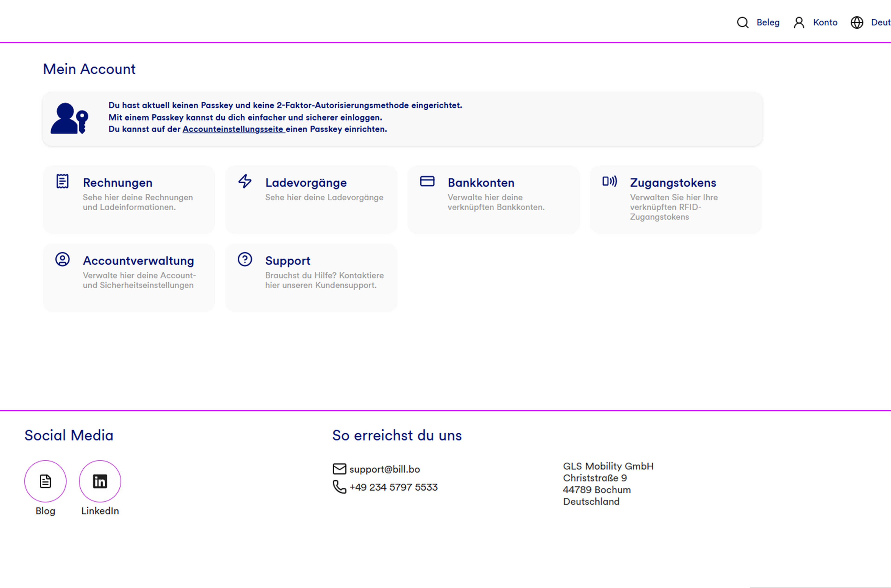Screen dimensions: 891x588
Task: Click the person circle icon for Accountverwaltung
Action: point(62,259)
